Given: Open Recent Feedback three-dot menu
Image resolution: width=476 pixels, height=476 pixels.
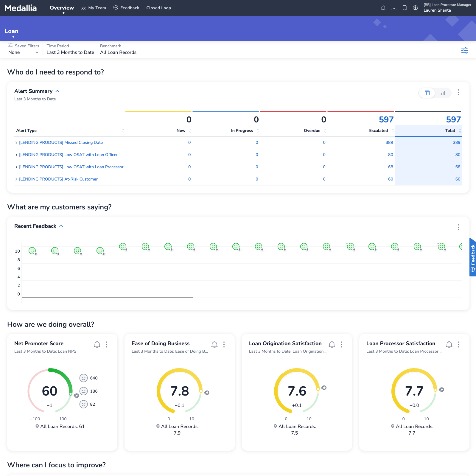Looking at the screenshot, I should 458,228.
